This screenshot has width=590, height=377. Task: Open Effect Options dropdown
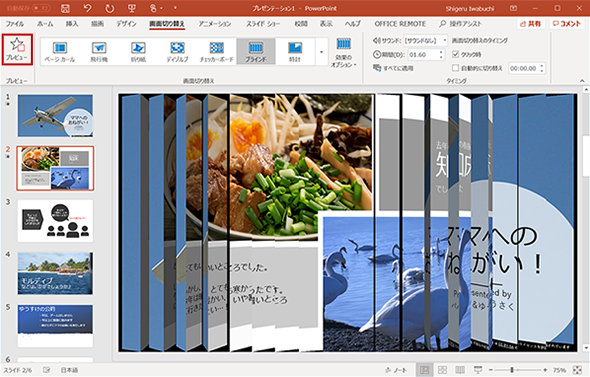tap(344, 53)
